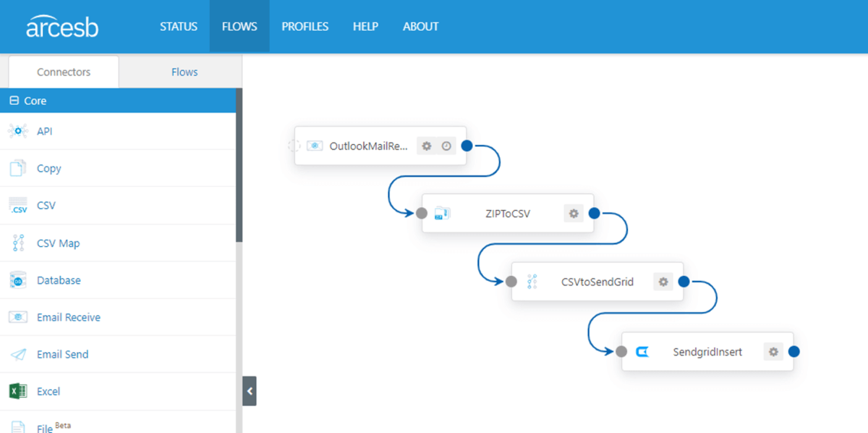The height and width of the screenshot is (433, 868).
Task: Click the Email Receive label
Action: click(x=69, y=317)
